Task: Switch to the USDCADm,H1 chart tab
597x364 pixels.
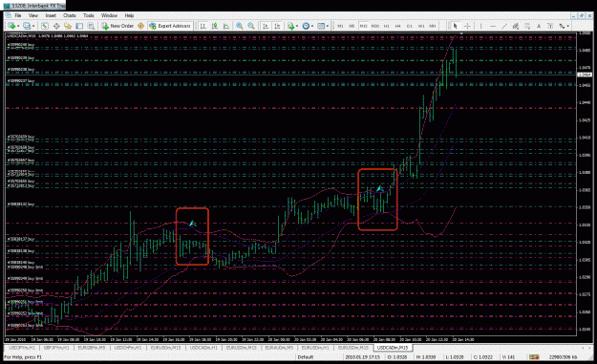Action: (203, 348)
